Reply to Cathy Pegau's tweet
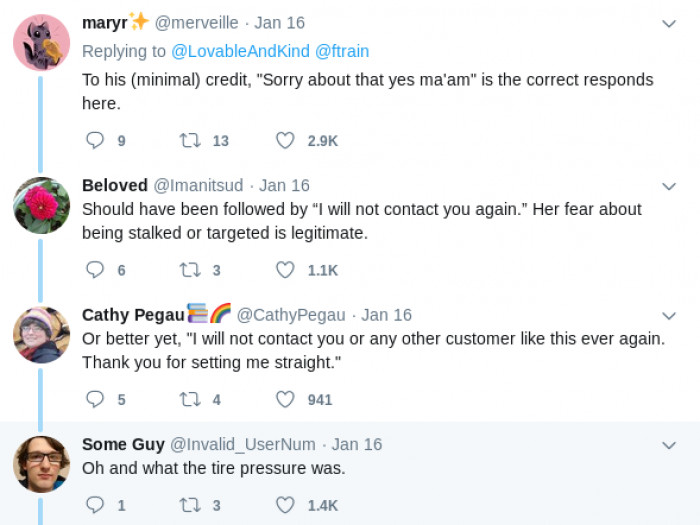Image resolution: width=700 pixels, height=525 pixels. (x=96, y=400)
